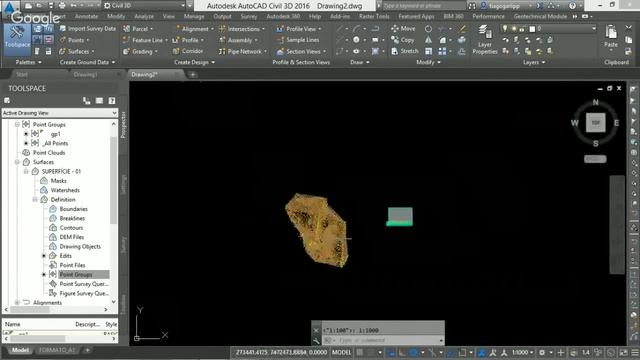Screen dimensions: 640x360
Task: Select Point Clouds in the tree
Action: [49, 153]
